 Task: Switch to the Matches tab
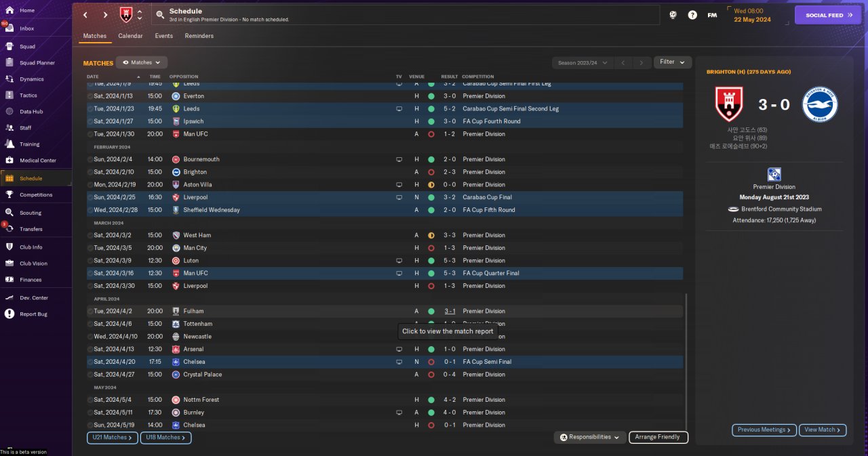click(95, 36)
